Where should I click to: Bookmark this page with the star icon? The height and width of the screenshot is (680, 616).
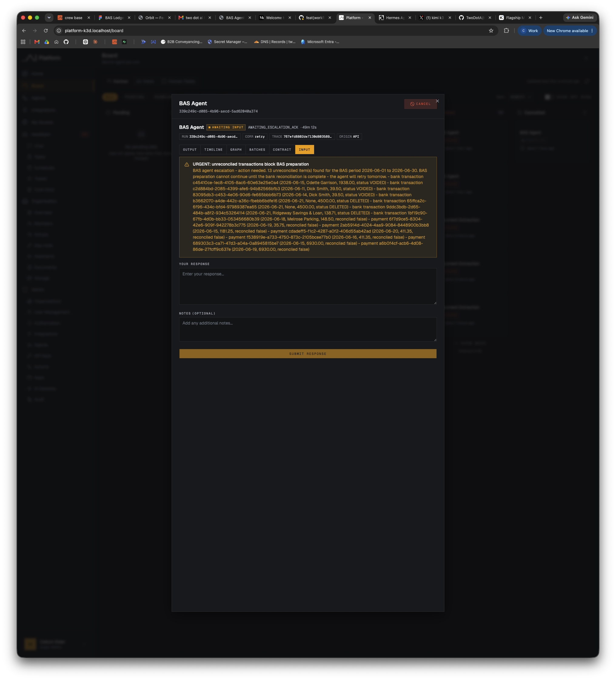491,31
